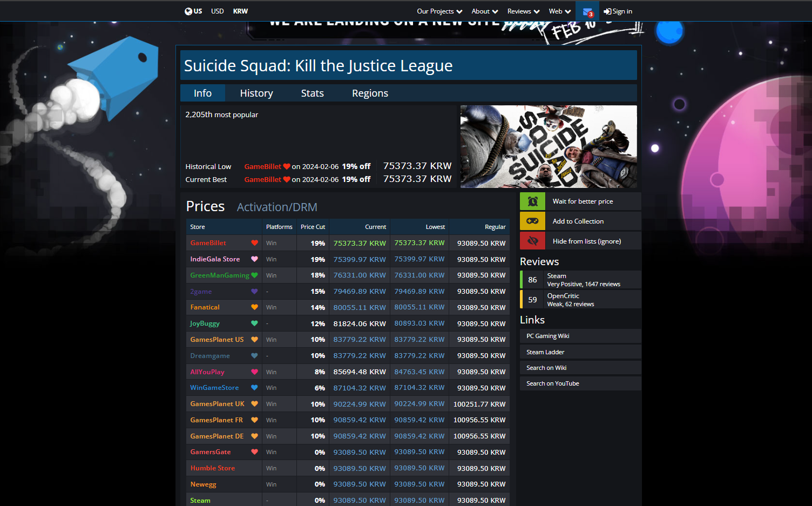This screenshot has width=812, height=506.
Task: Click the green heart beside GreenManGaming
Action: click(255, 275)
